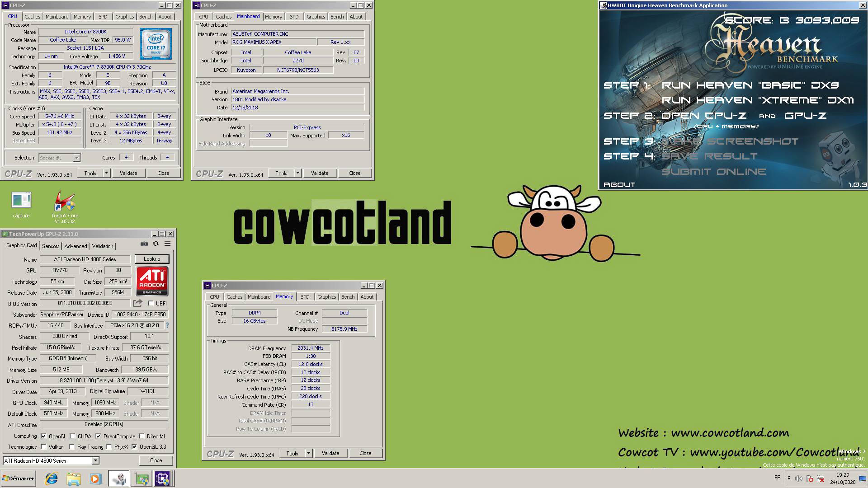Toggle the PhysX checkbox
The width and height of the screenshot is (868, 488).
(109, 447)
